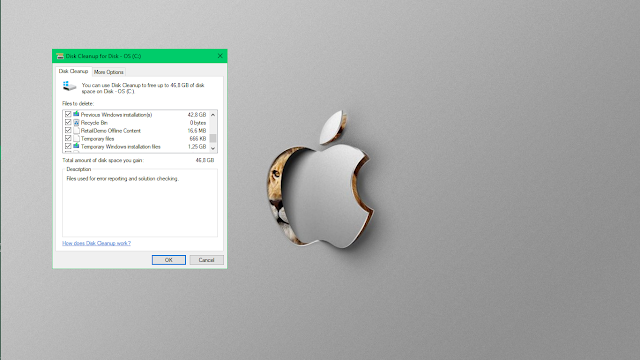This screenshot has width=640, height=360.
Task: Click the 'Files used for error reporting' description text
Action: (122, 178)
